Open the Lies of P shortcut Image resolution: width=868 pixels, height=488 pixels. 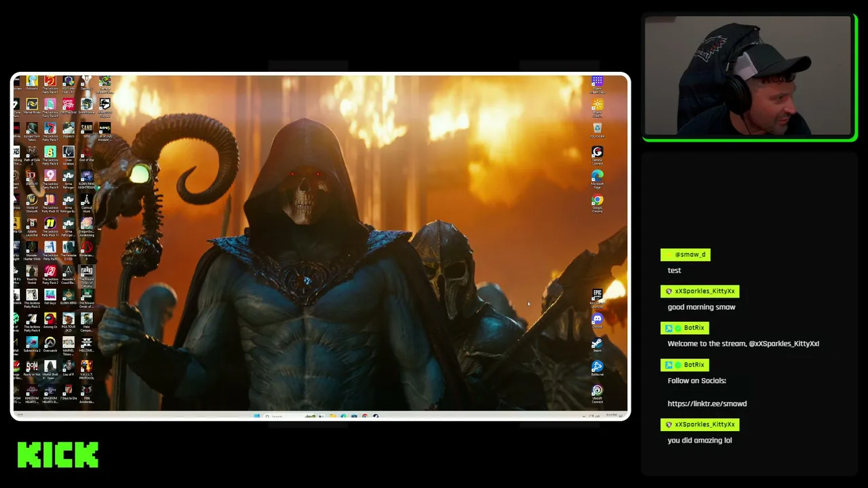[x=68, y=368]
